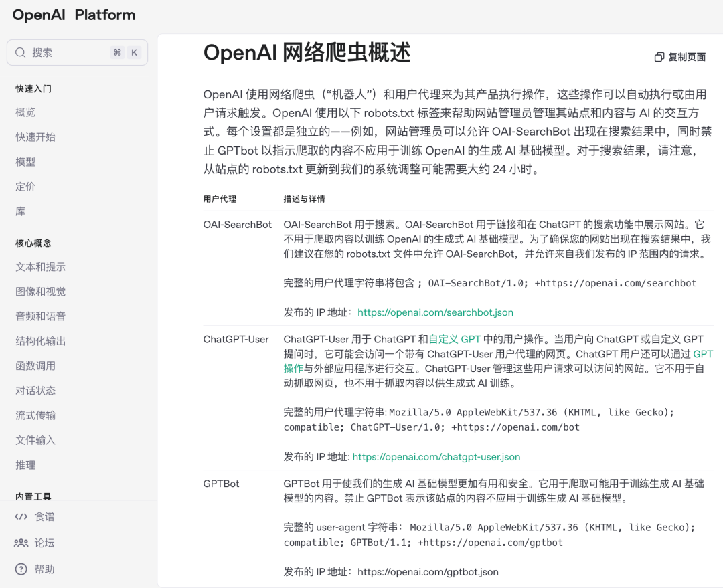Click the 描述与详情 column header
This screenshot has height=588, width=723.
(x=304, y=199)
